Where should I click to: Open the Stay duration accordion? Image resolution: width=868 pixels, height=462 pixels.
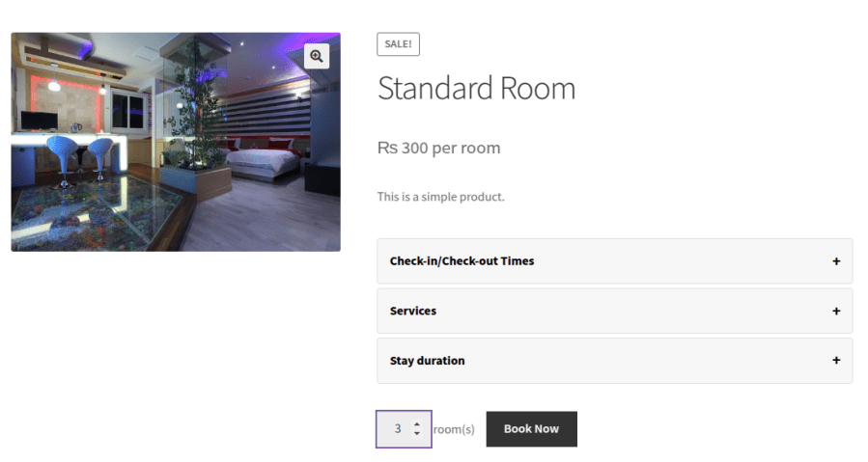point(428,361)
